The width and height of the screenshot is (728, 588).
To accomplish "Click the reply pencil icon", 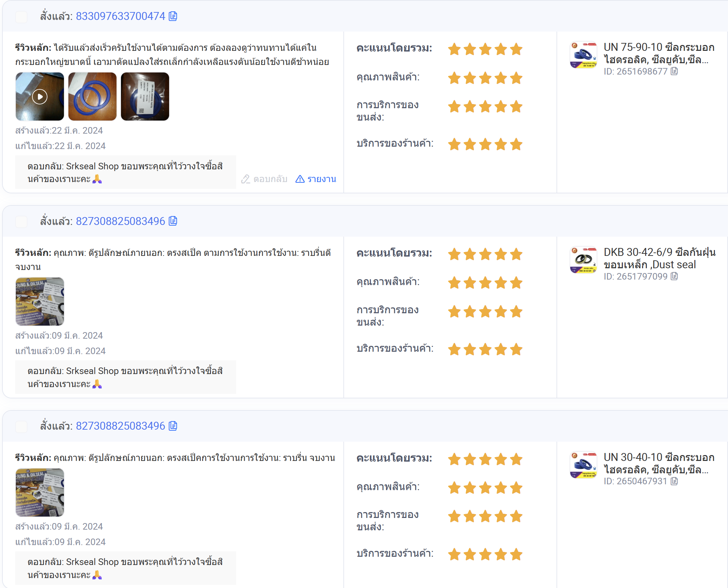I will tap(245, 179).
